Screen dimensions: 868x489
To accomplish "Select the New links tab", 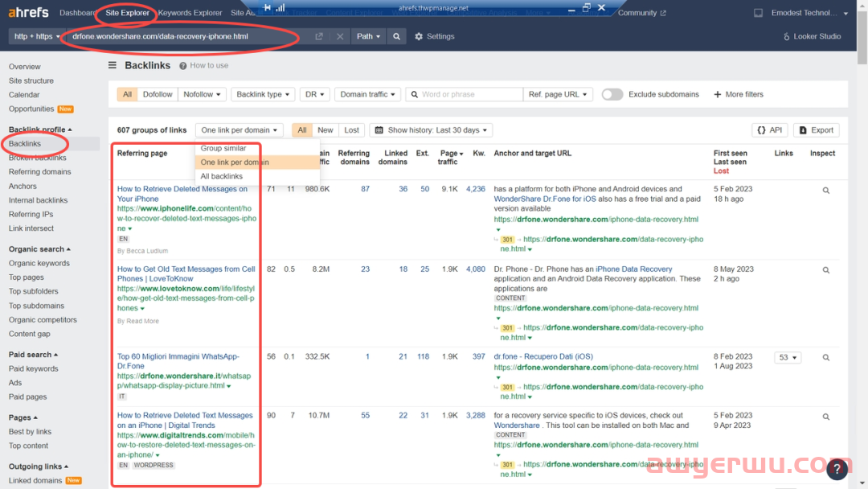I will coord(325,130).
